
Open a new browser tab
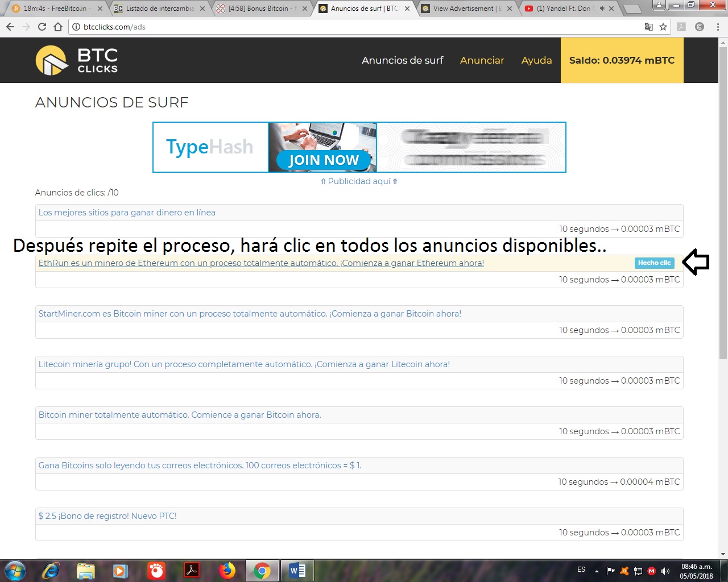pos(632,9)
